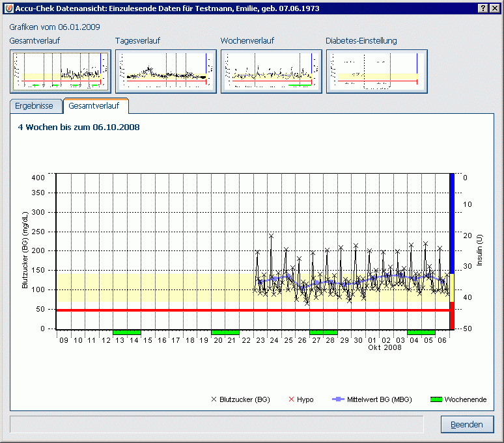Image resolution: width=504 pixels, height=443 pixels.
Task: Click the '400' value on the glucose axis
Action: [x=38, y=178]
